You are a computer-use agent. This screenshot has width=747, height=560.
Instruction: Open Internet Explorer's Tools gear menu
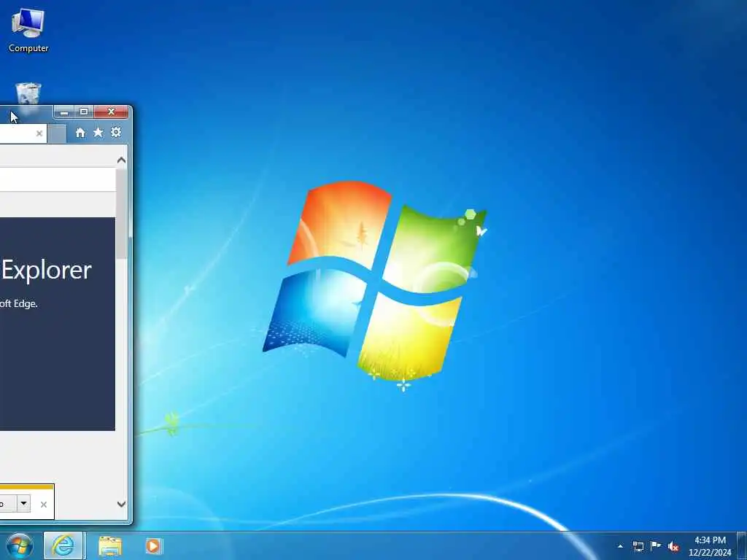(116, 133)
